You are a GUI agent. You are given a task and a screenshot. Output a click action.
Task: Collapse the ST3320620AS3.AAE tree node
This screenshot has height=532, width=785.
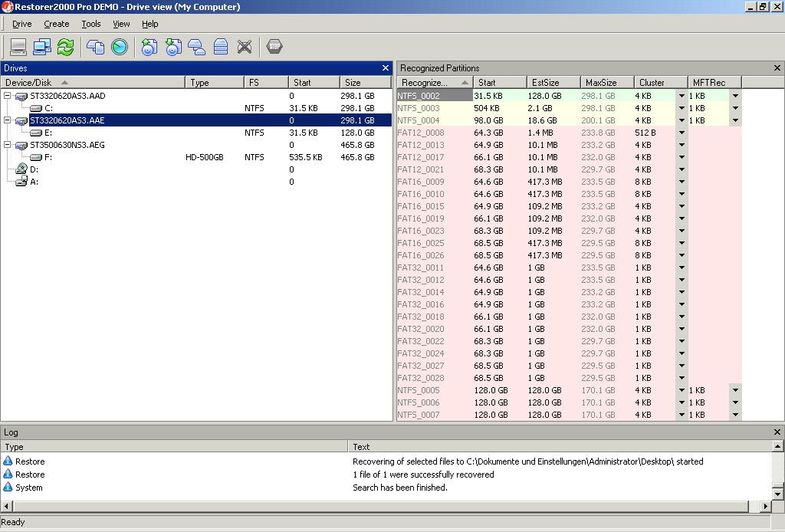coord(7,120)
